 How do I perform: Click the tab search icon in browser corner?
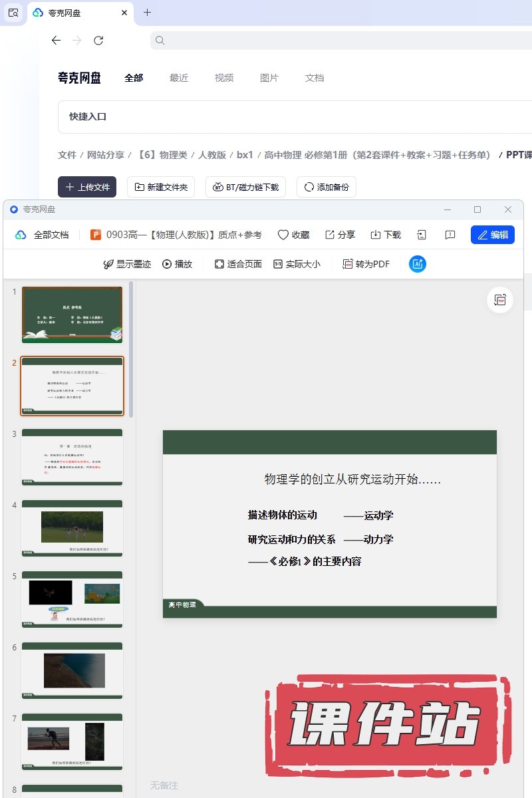click(13, 12)
